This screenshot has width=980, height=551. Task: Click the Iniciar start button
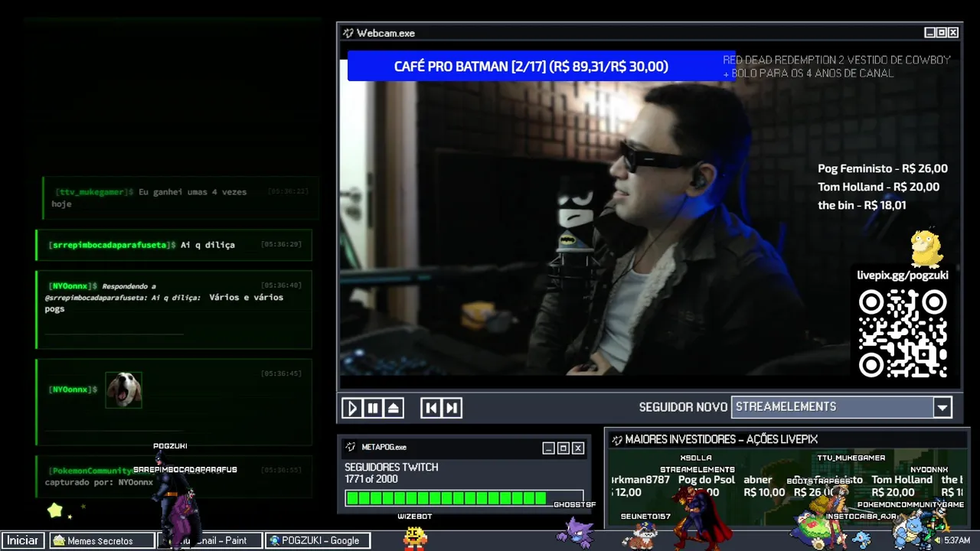tap(22, 540)
